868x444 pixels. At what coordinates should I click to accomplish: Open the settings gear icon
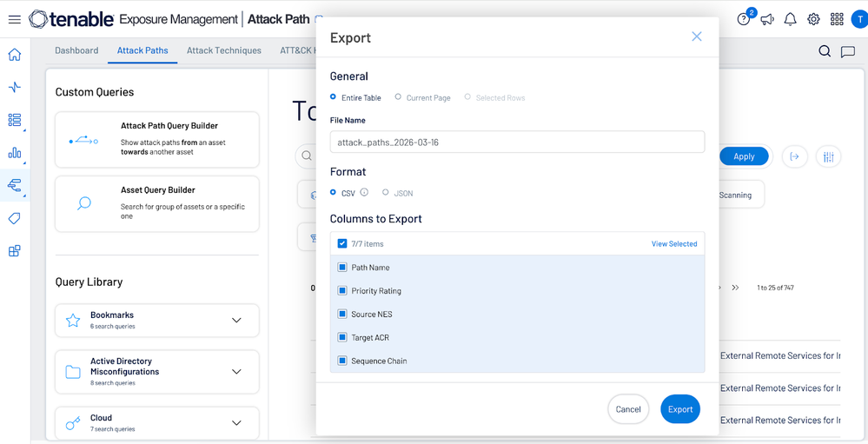tap(813, 19)
